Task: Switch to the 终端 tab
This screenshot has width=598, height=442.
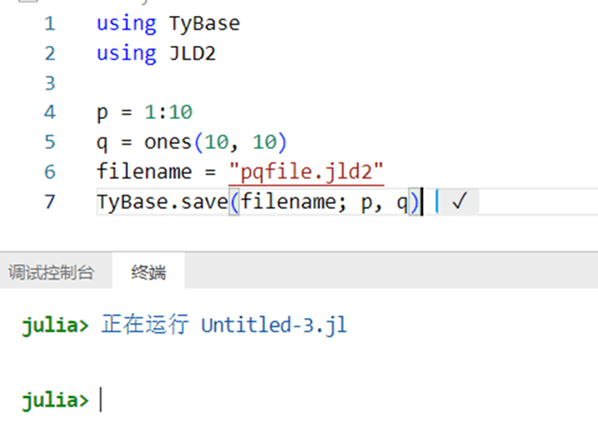Action: click(x=149, y=272)
